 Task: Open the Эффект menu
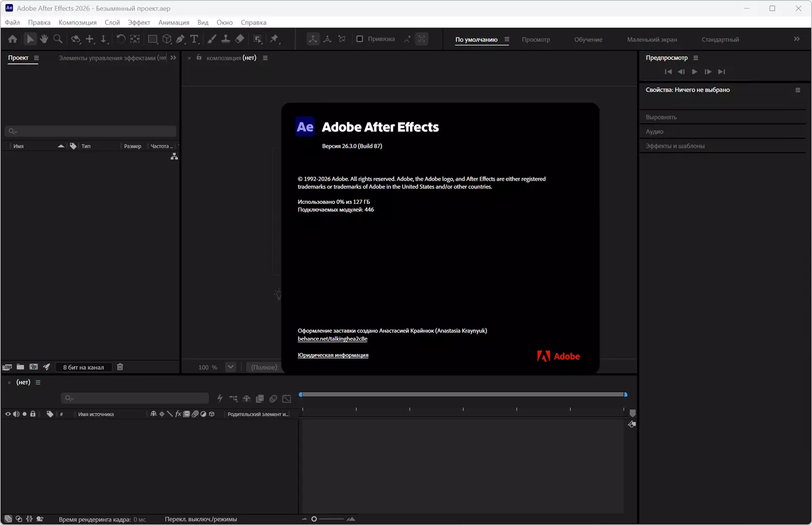(139, 22)
